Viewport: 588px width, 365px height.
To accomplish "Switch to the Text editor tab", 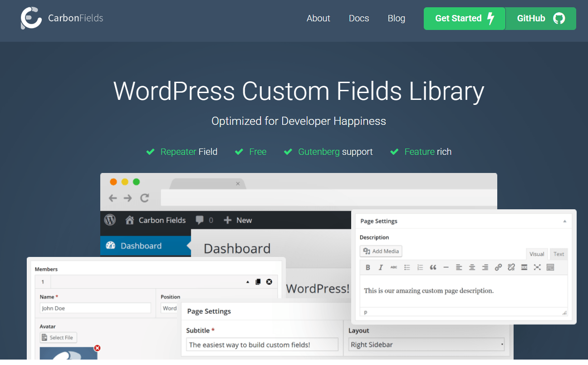I will [559, 254].
